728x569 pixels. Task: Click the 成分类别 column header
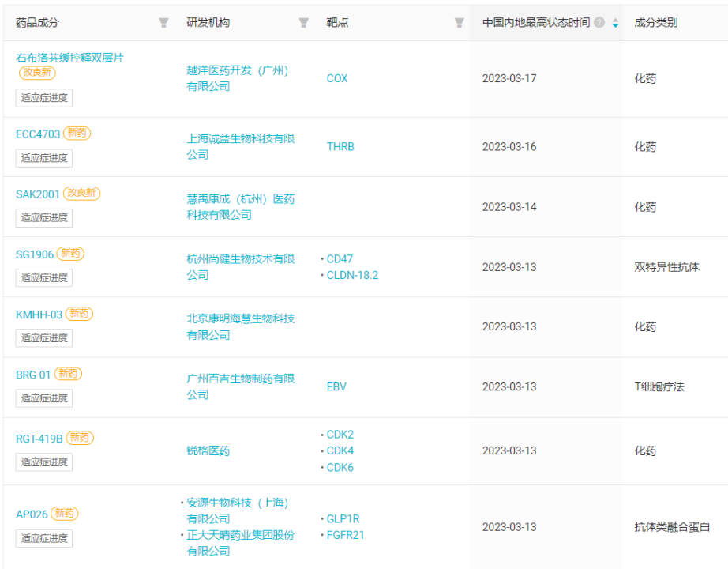[655, 23]
